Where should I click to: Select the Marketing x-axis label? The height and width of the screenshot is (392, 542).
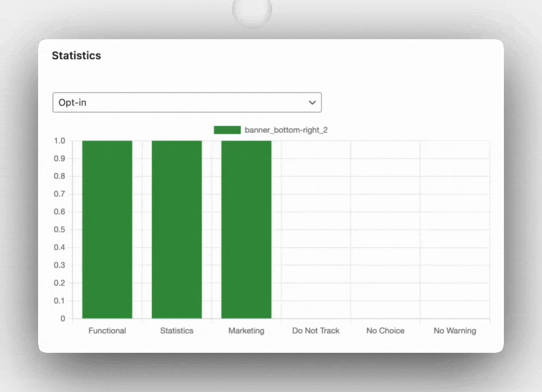click(x=246, y=330)
